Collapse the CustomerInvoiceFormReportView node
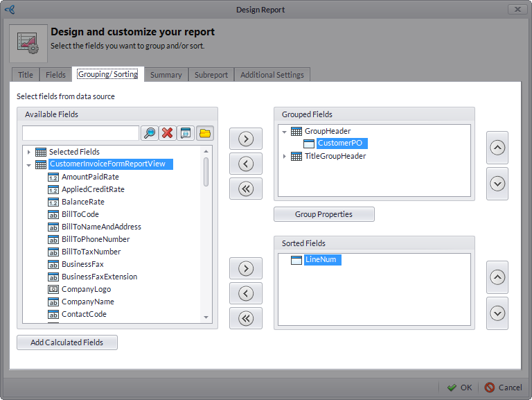This screenshot has height=400, width=532. pos(28,165)
